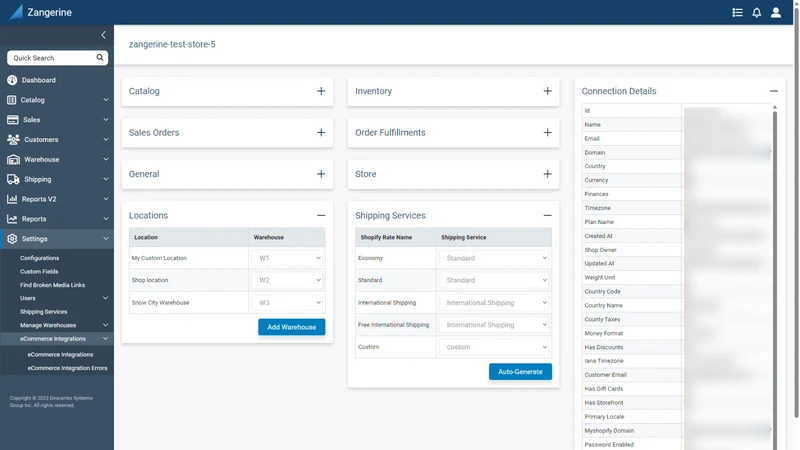This screenshot has width=800, height=450.
Task: Click the Quick Search magnifier icon
Action: [100, 58]
